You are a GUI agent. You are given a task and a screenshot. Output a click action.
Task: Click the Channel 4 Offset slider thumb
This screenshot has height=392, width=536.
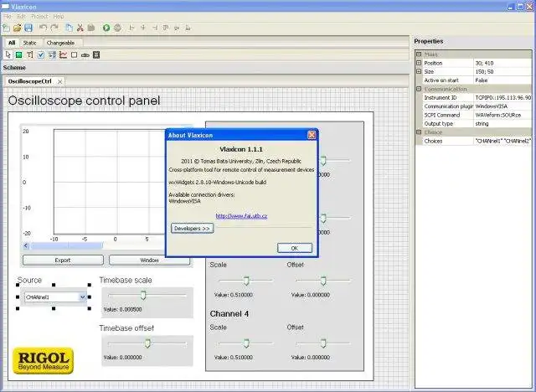[323, 343]
